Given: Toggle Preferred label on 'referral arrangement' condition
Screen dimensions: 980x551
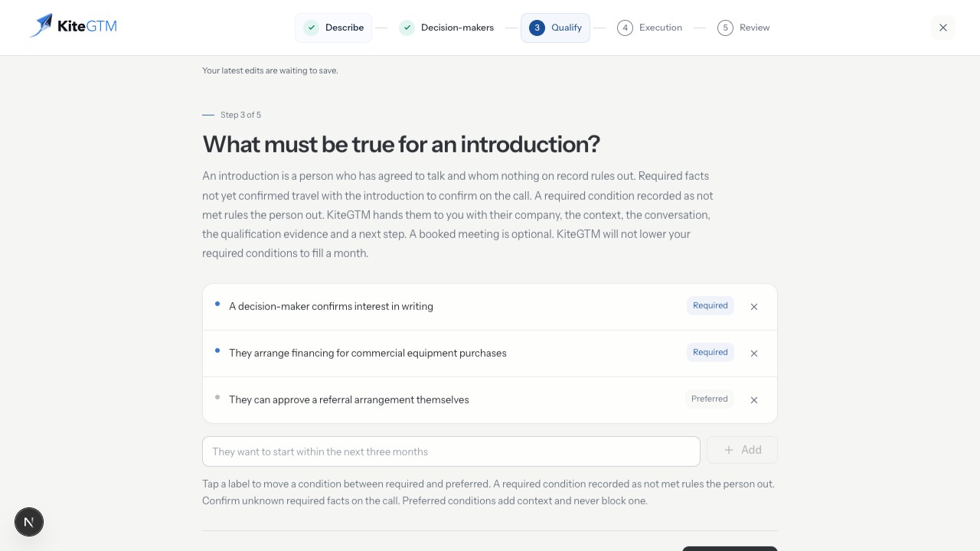Looking at the screenshot, I should [710, 399].
